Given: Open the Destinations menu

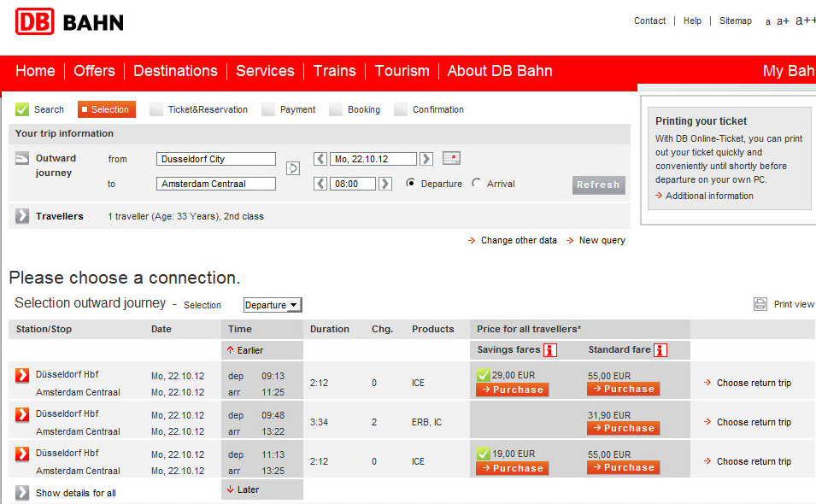Looking at the screenshot, I should (x=175, y=71).
